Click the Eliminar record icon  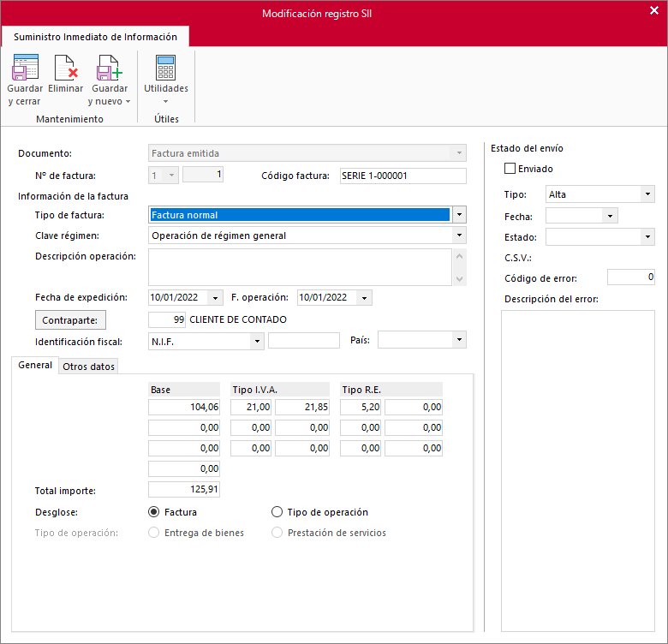point(66,68)
